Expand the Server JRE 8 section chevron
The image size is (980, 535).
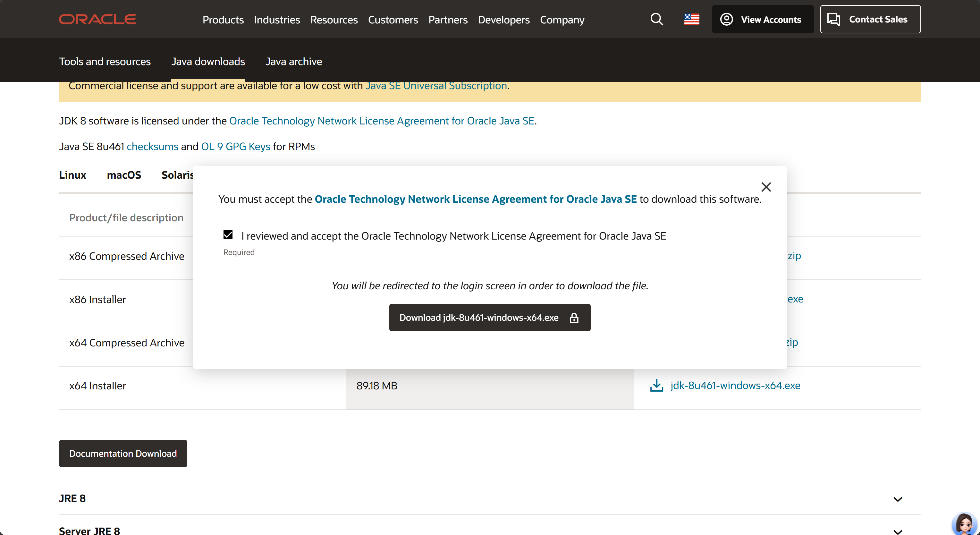[898, 531]
